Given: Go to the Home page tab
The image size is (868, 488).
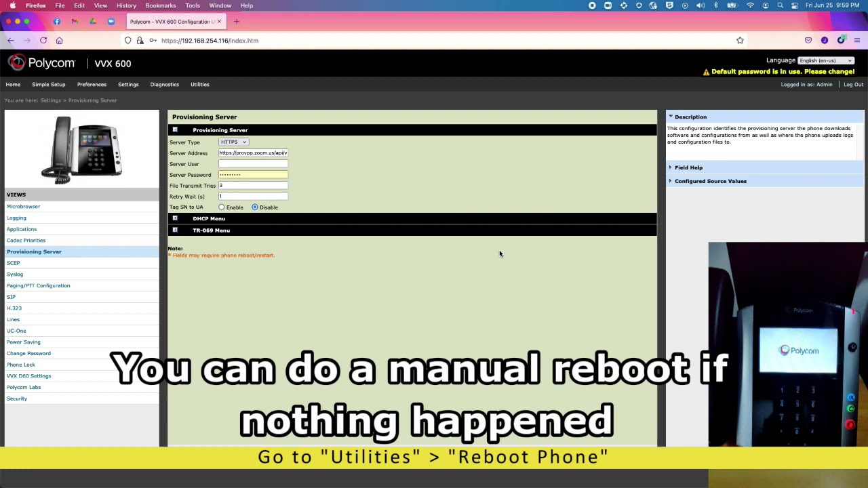Looking at the screenshot, I should tap(13, 85).
